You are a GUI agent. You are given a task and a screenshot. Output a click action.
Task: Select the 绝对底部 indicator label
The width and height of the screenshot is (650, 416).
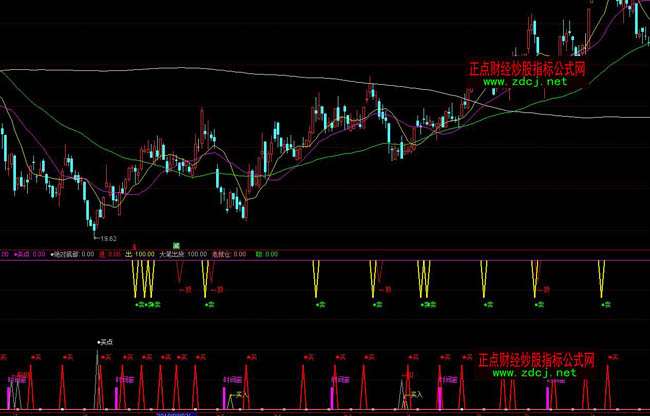pos(72,255)
